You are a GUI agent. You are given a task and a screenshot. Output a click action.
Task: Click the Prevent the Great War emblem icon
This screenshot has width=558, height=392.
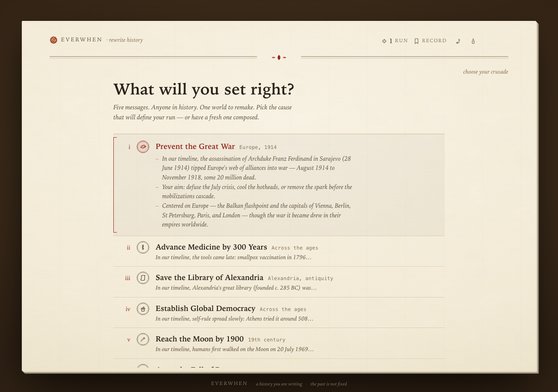143,147
